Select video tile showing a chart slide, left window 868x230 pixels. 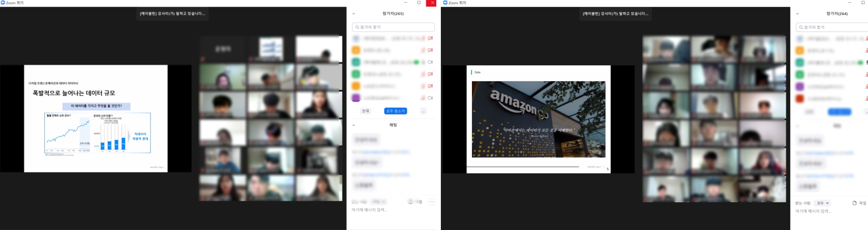click(x=271, y=49)
